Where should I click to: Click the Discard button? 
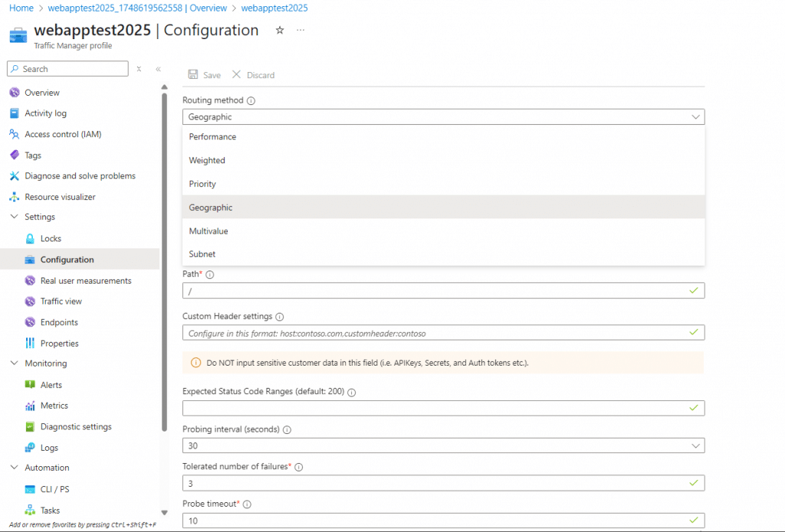pyautogui.click(x=253, y=75)
